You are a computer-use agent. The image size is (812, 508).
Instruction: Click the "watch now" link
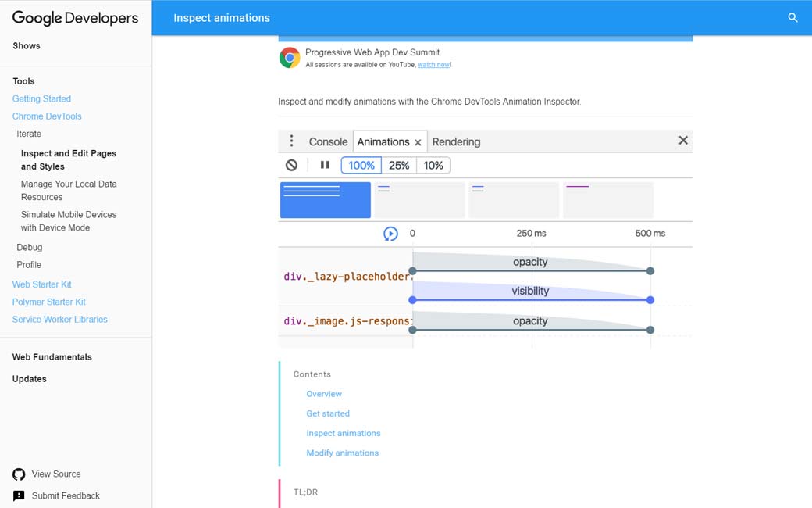pos(433,65)
